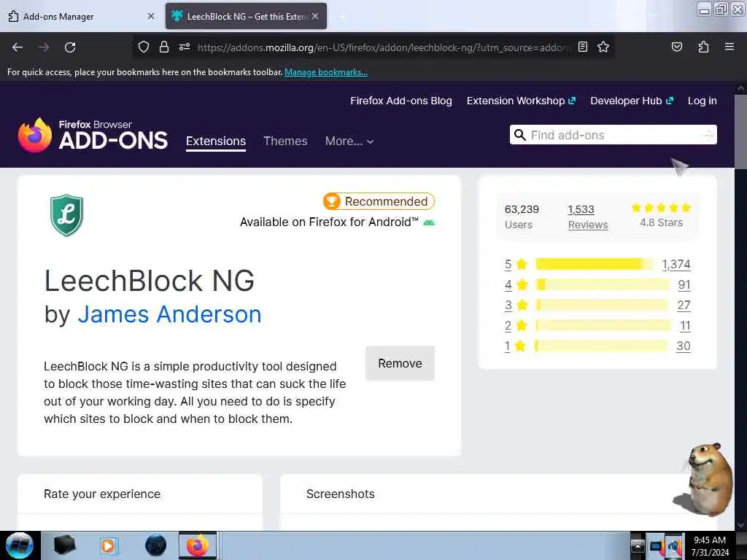Open the 1,533 Reviews link
The height and width of the screenshot is (560, 747).
coord(588,217)
